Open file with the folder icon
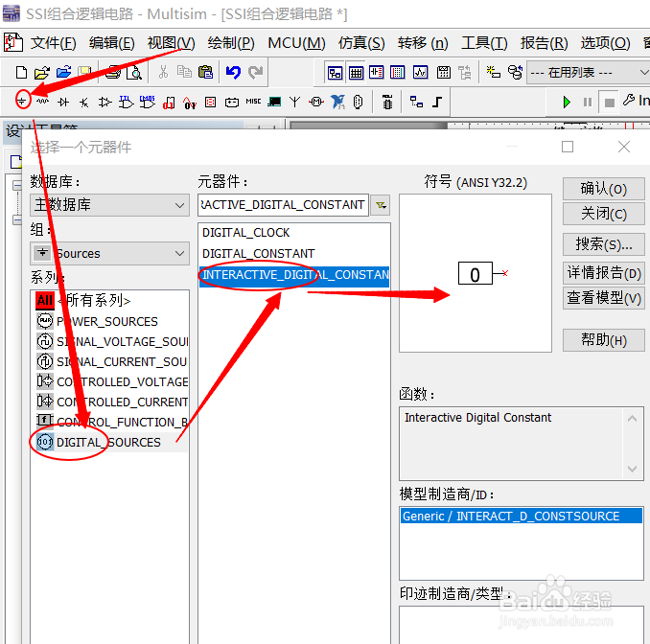Image resolution: width=650 pixels, height=644 pixels. coord(42,73)
